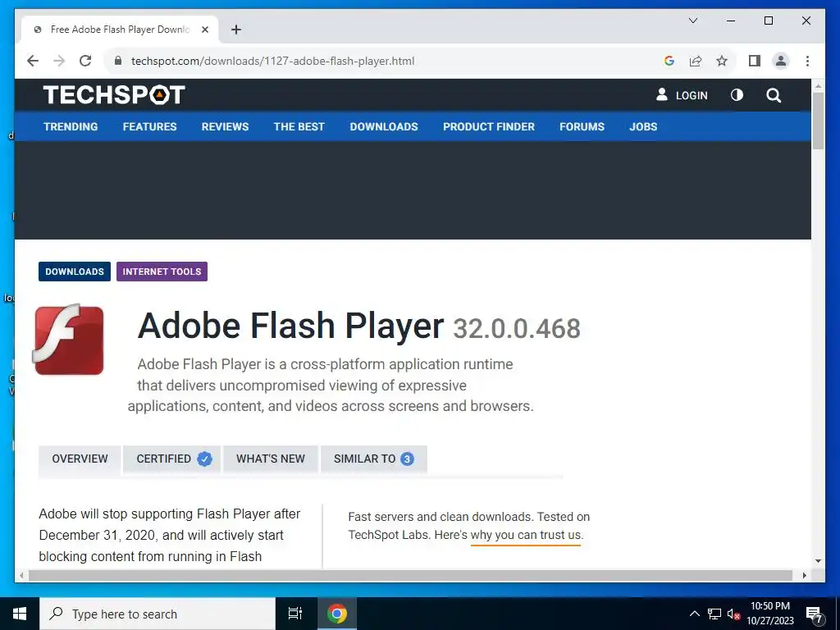Follow the 'why you can trust us' link
This screenshot has width=840, height=630.
click(x=526, y=535)
